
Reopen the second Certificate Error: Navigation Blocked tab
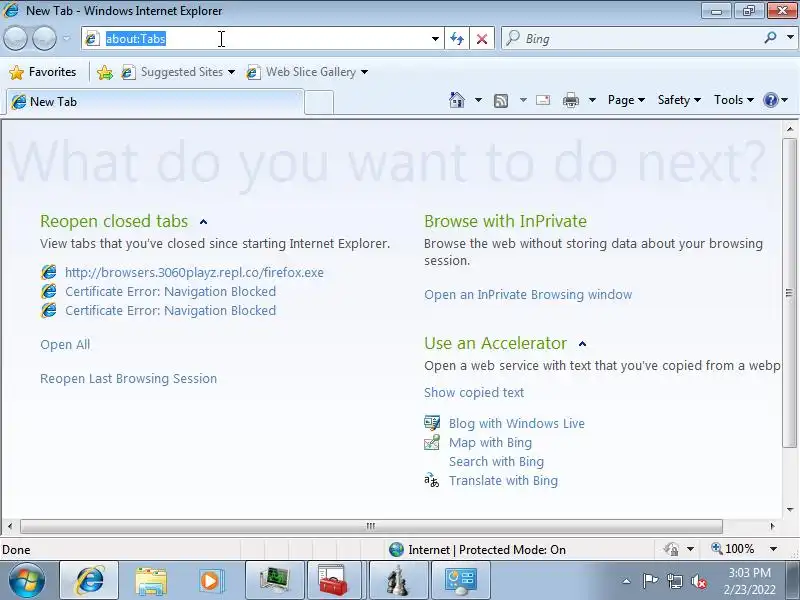click(x=170, y=311)
